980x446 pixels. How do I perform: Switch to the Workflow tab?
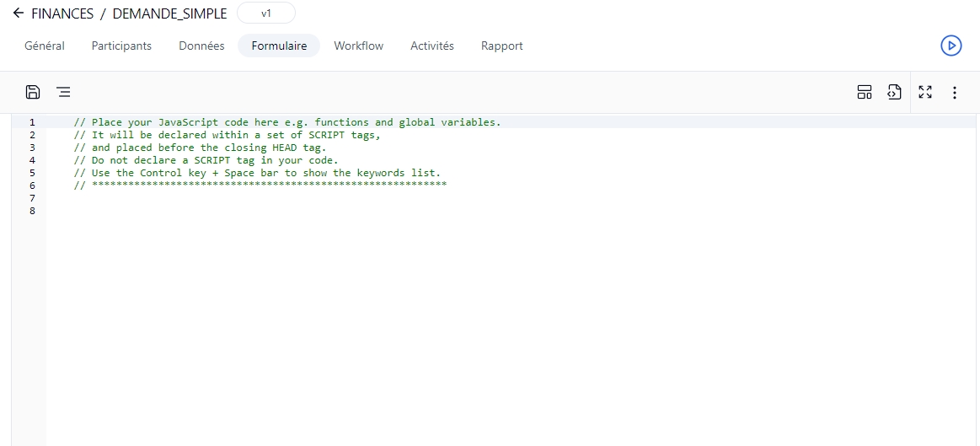pos(358,46)
